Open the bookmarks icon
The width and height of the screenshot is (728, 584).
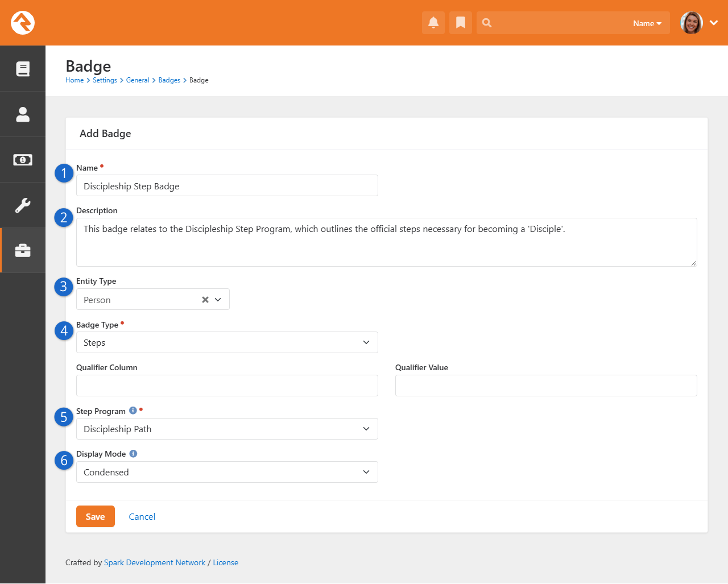(x=461, y=23)
